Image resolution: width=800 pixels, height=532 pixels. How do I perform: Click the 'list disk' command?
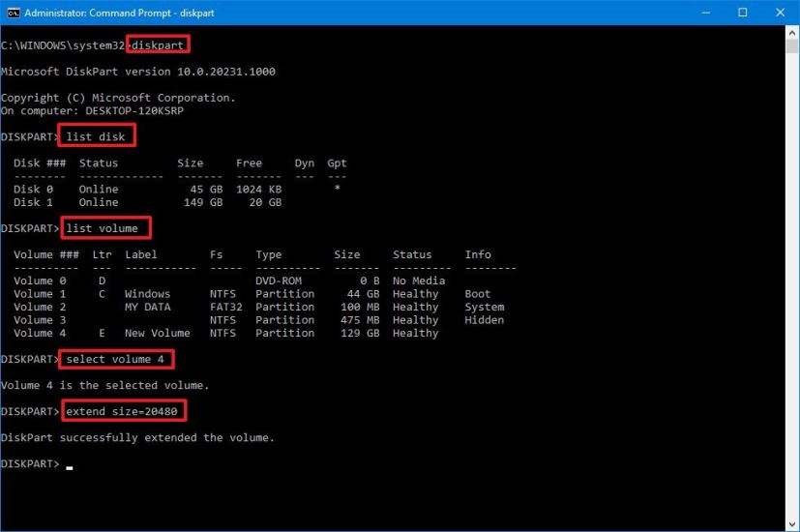[96, 136]
